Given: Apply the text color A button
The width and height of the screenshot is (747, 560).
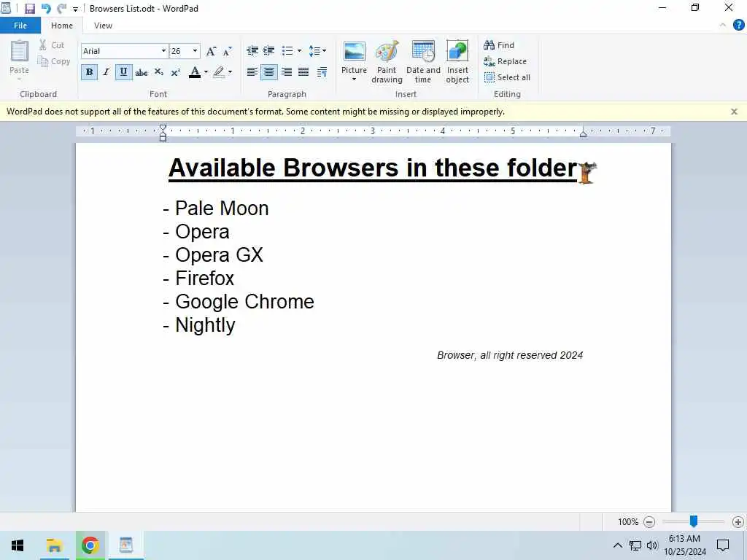Looking at the screenshot, I should [x=194, y=72].
